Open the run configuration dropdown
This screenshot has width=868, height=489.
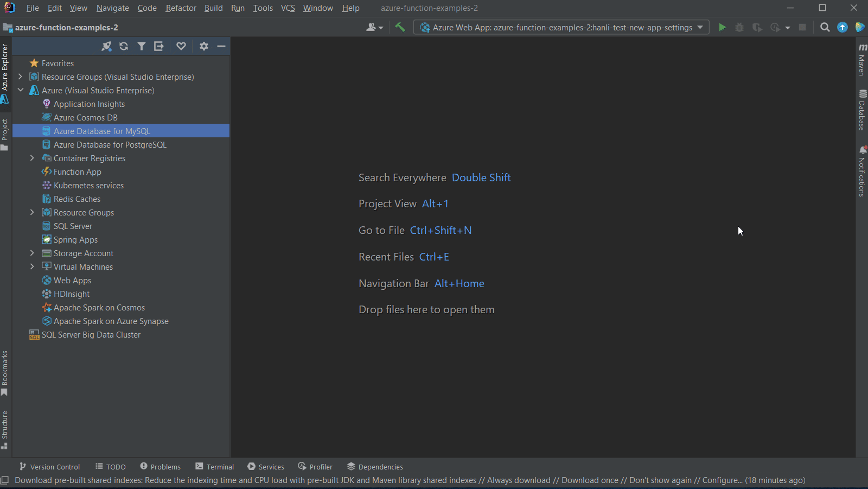click(561, 27)
